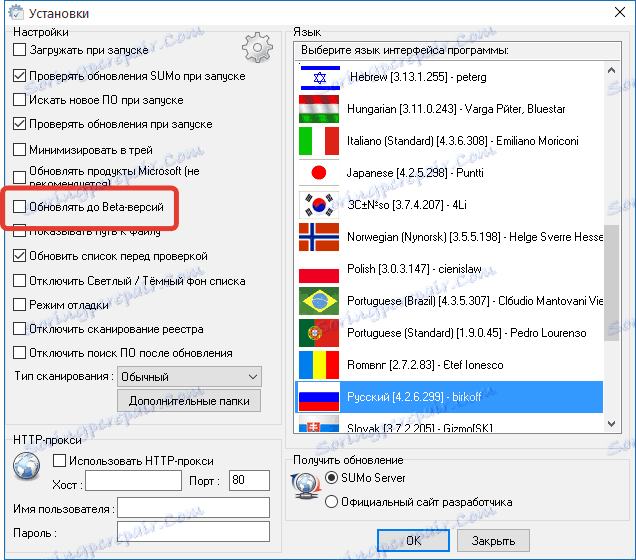Click the language list scrollbar thumb
The height and width of the screenshot is (560, 636).
[x=612, y=283]
